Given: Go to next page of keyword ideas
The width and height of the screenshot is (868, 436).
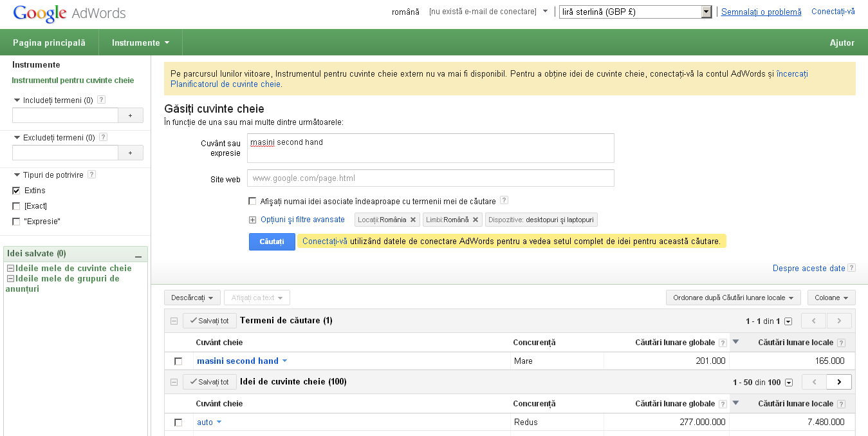Looking at the screenshot, I should pos(839,382).
